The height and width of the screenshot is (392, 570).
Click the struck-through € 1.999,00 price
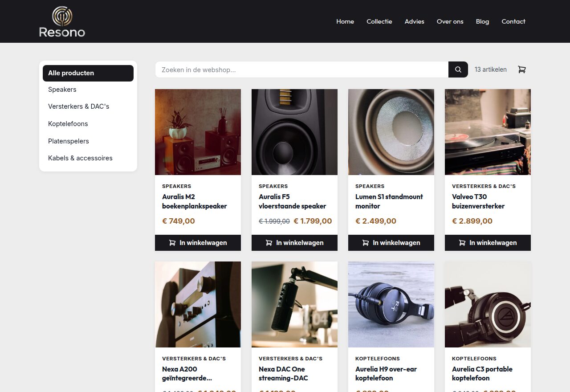point(274,221)
